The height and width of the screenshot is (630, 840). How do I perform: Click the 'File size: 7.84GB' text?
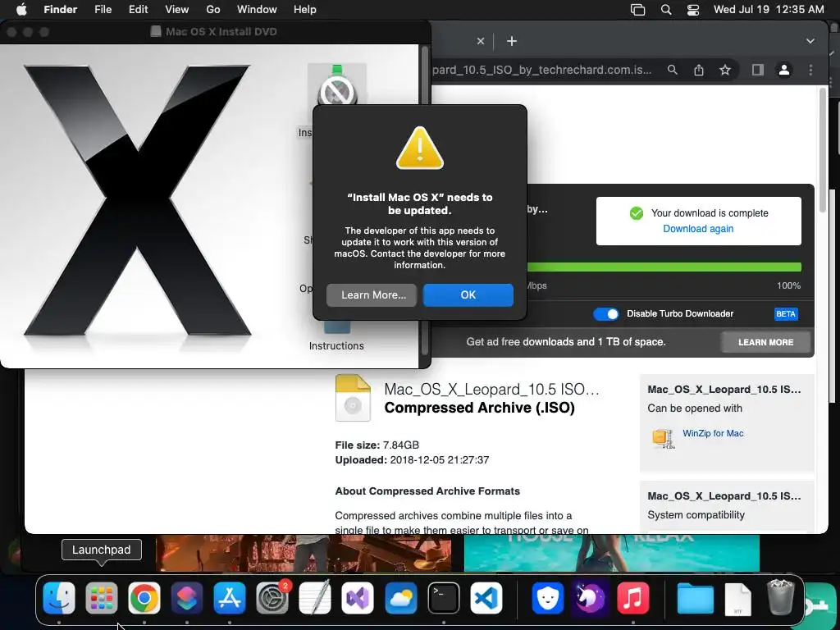click(377, 445)
